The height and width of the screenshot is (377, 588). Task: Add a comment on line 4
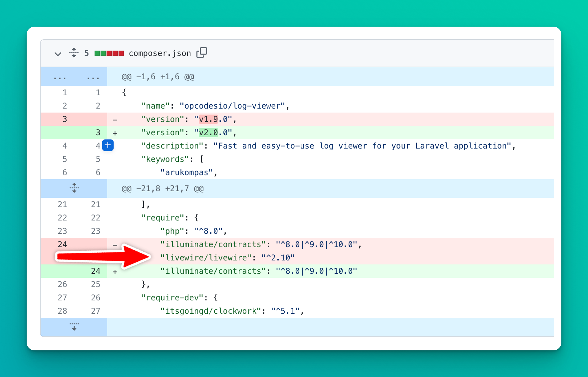point(108,145)
